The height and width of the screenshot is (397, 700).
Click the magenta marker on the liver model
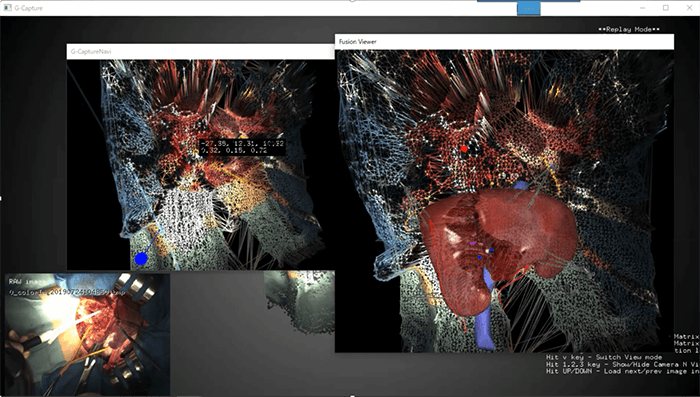473,244
